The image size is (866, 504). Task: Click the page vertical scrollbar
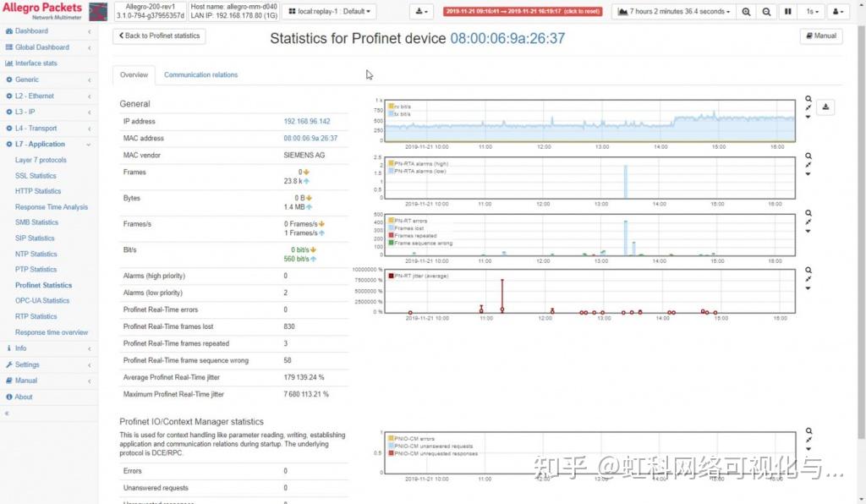(862, 232)
